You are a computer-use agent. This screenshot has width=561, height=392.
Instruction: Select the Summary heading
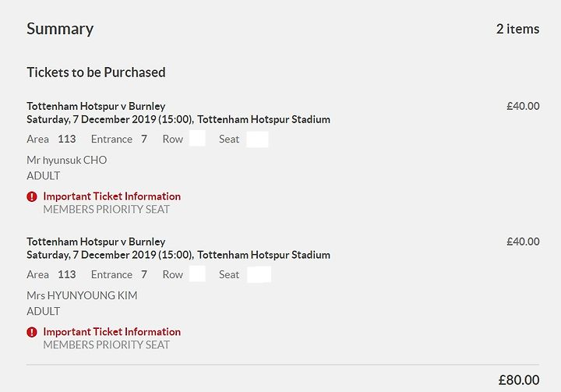[x=60, y=29]
